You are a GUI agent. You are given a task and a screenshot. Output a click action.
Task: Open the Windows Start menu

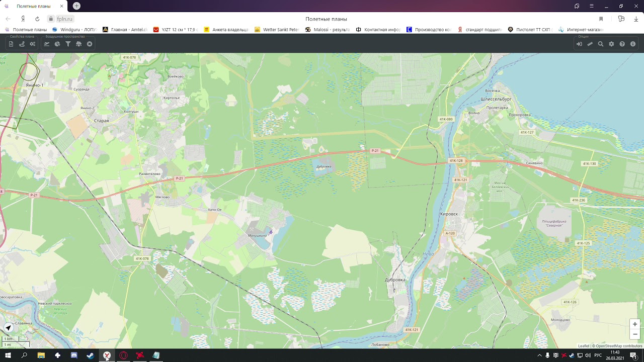click(x=8, y=355)
